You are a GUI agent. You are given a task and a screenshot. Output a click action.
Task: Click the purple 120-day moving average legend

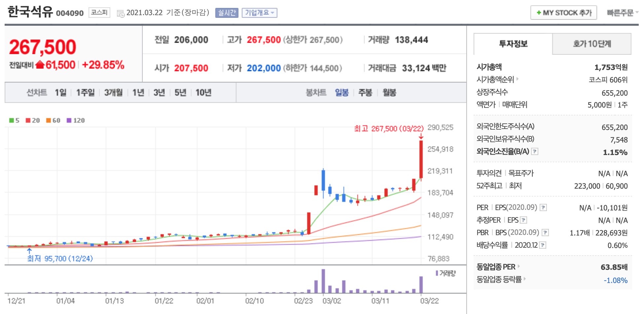[76, 120]
